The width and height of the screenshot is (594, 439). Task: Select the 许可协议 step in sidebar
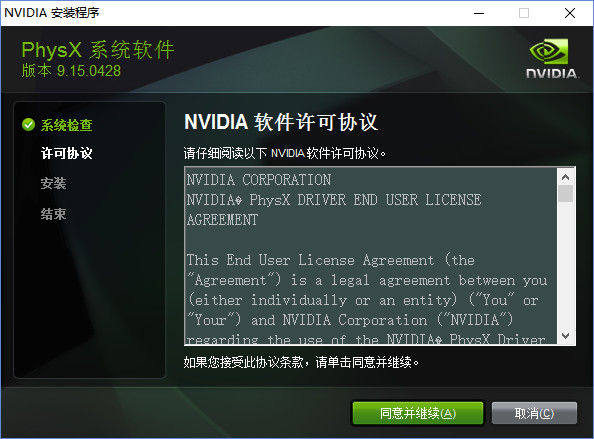coord(67,153)
